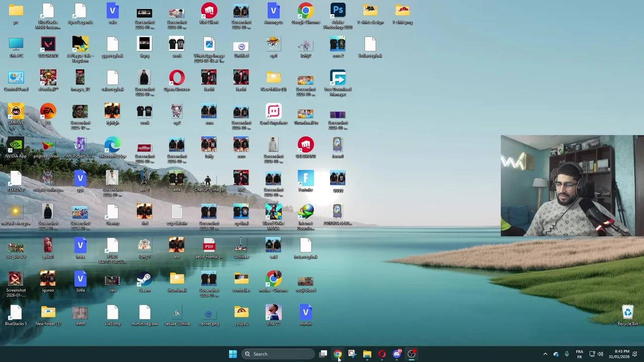Viewport: 644px width, 362px height.
Task: Select the BlueStacks 5 desktop shortcut
Action: click(16, 316)
